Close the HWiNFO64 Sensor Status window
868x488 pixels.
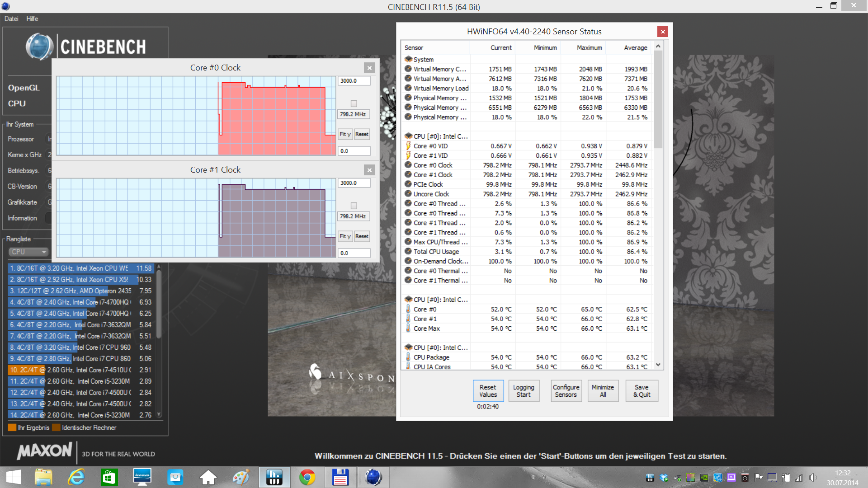[663, 32]
